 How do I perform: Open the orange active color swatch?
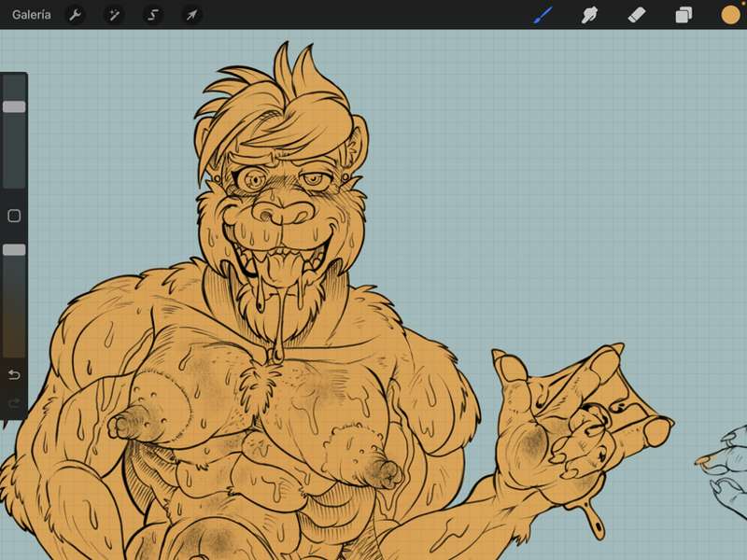(730, 15)
